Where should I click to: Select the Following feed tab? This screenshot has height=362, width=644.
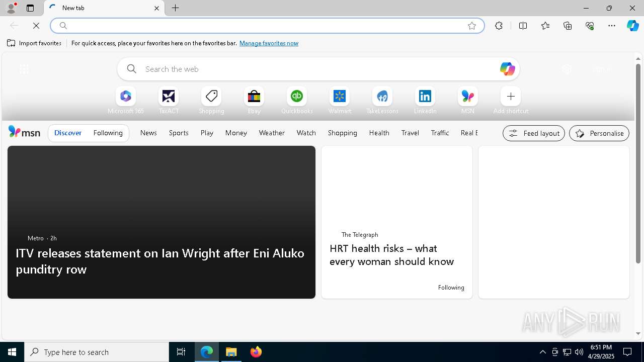click(108, 133)
